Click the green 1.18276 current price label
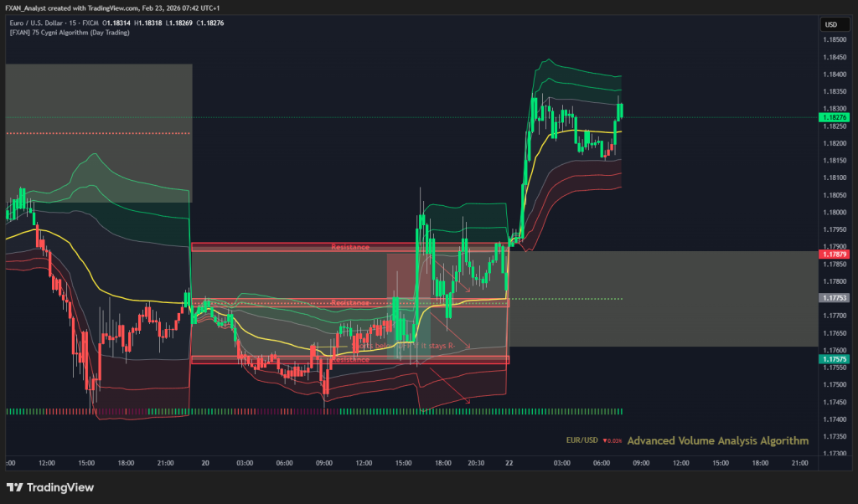Image resolution: width=858 pixels, height=504 pixels. click(835, 118)
